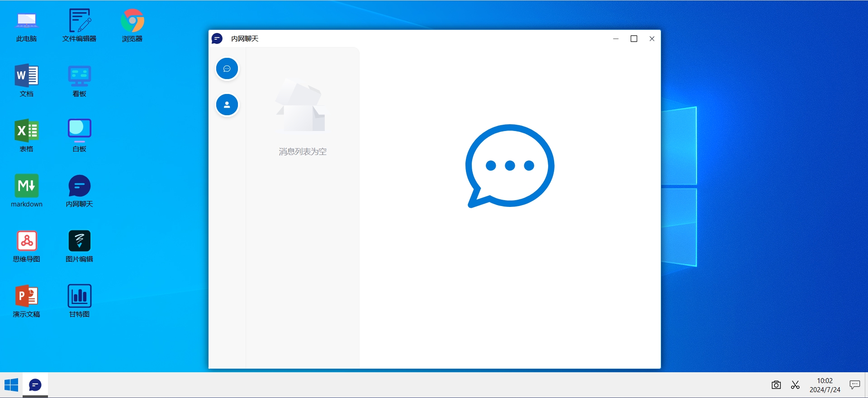
Task: Click 内网聊天 taskbar app button
Action: (35, 385)
